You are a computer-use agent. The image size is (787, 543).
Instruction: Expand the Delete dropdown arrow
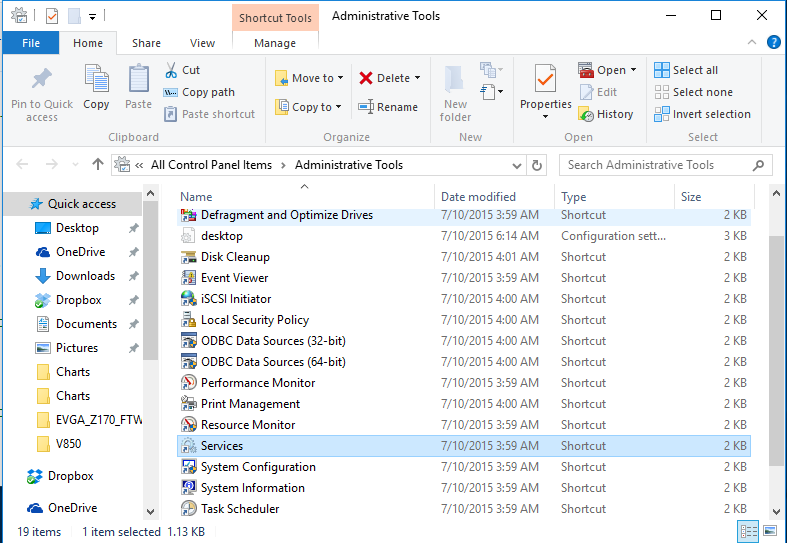pyautogui.click(x=417, y=78)
